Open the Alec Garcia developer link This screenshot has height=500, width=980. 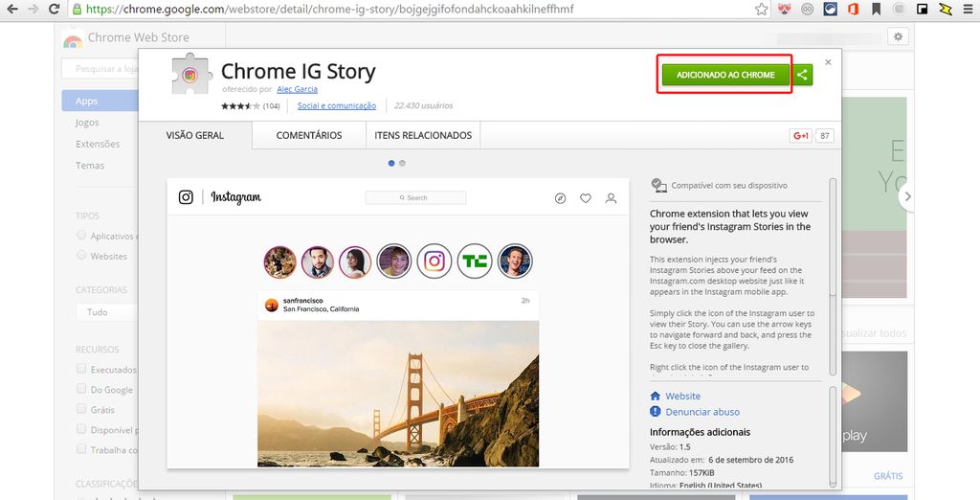298,89
